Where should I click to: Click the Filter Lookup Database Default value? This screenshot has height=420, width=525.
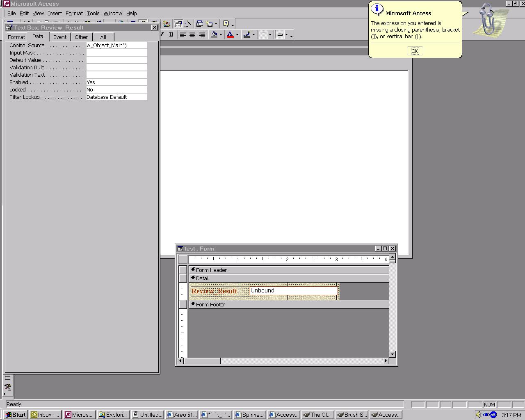click(116, 97)
